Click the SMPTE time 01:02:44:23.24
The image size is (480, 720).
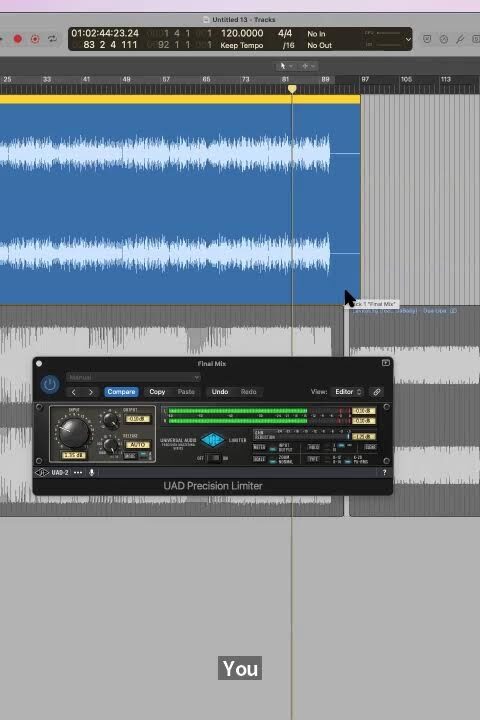point(105,34)
